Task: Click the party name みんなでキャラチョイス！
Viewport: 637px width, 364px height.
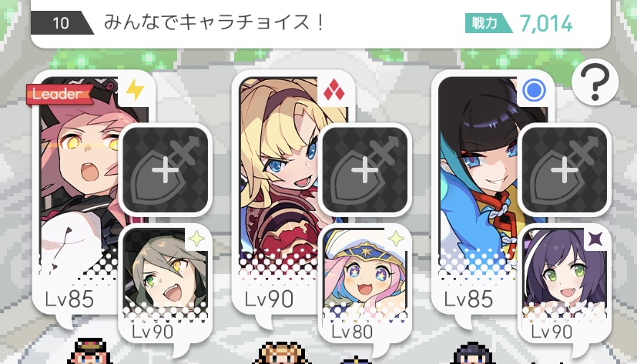Action: click(x=214, y=22)
